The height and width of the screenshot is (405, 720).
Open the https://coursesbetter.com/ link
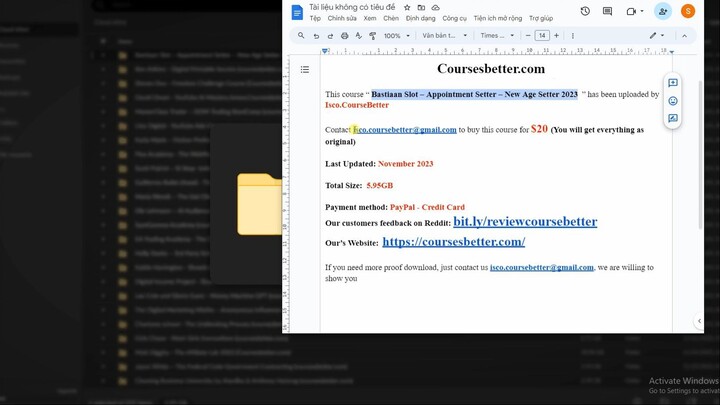click(454, 242)
